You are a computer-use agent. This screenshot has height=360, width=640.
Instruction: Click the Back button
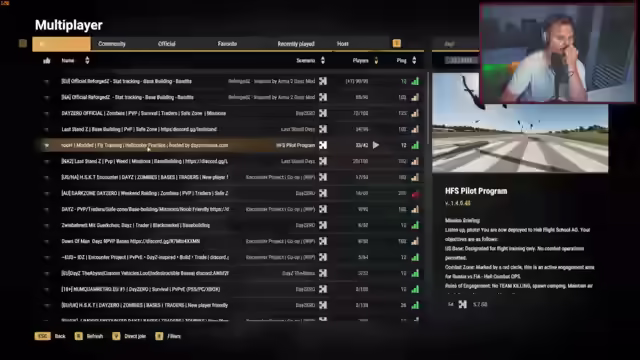coord(60,336)
